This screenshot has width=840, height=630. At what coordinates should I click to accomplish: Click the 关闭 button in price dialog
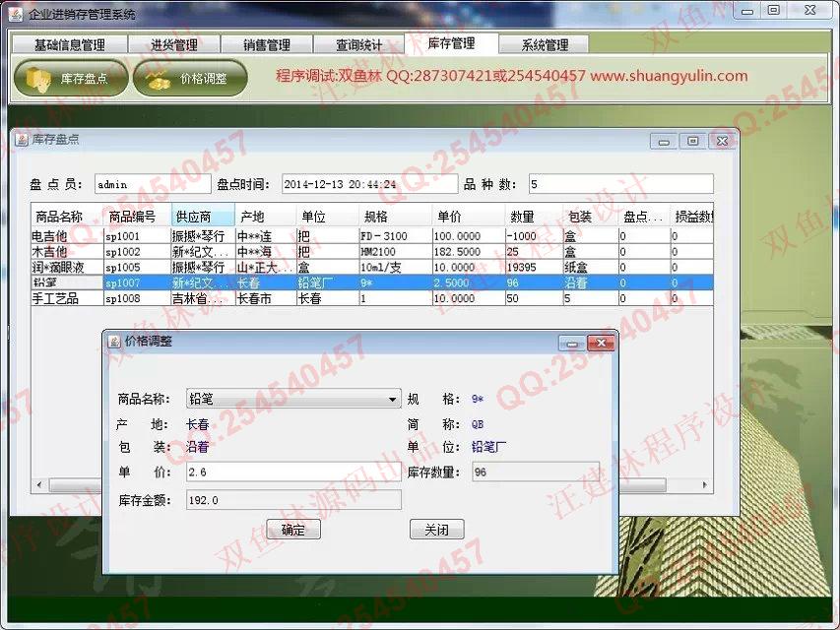(436, 530)
